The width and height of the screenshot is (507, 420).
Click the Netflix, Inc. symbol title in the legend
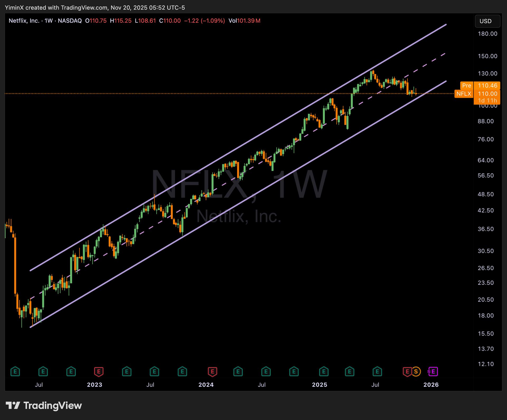click(x=24, y=21)
